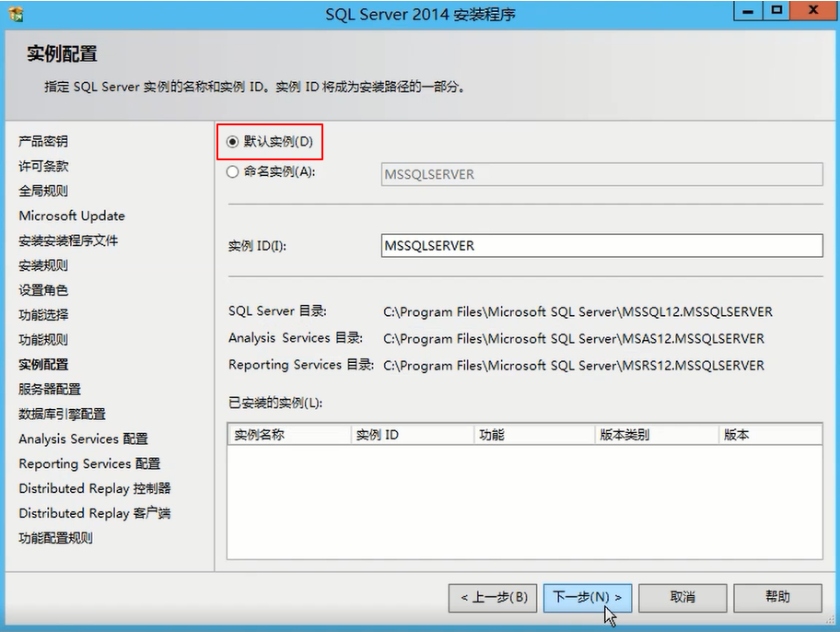The width and height of the screenshot is (840, 632).
Task: Click the Analysis Services 目录 label
Action: [x=296, y=338]
